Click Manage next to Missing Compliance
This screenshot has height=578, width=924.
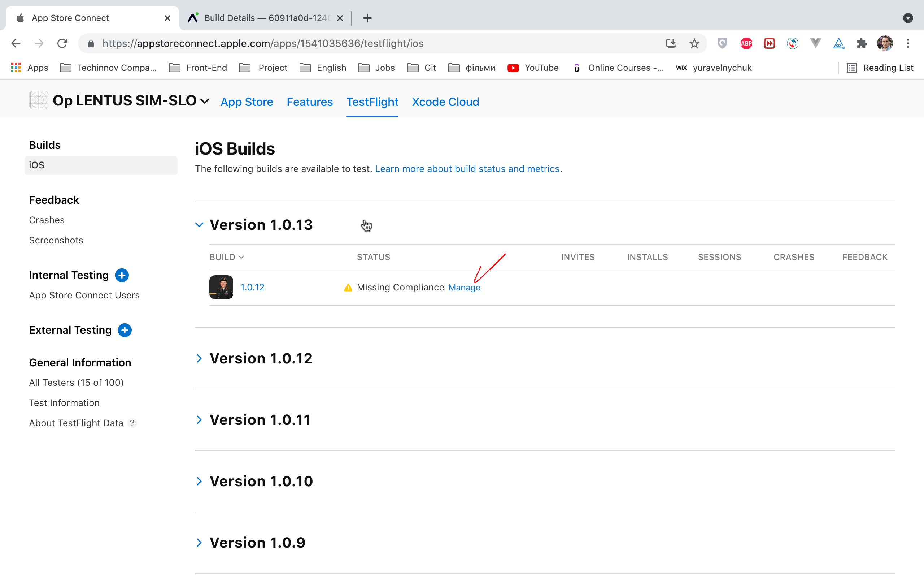tap(464, 288)
